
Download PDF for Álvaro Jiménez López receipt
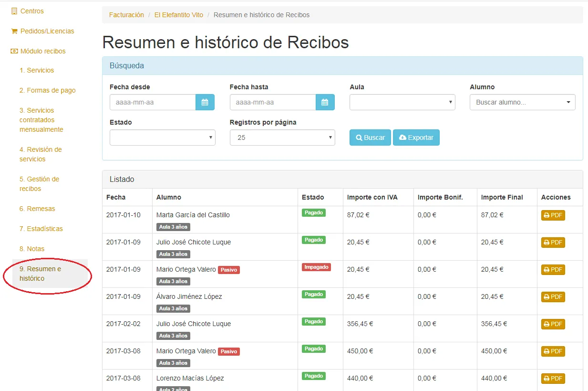(x=553, y=297)
